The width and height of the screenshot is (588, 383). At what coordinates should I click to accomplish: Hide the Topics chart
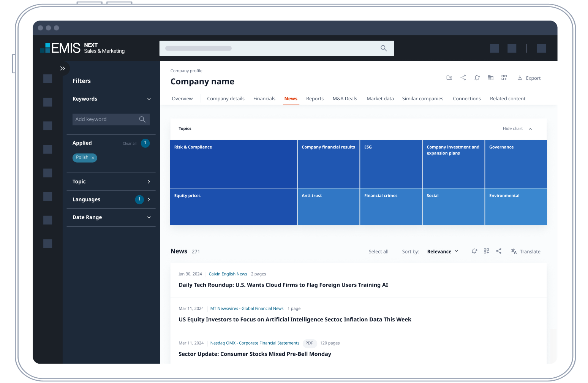(x=517, y=129)
